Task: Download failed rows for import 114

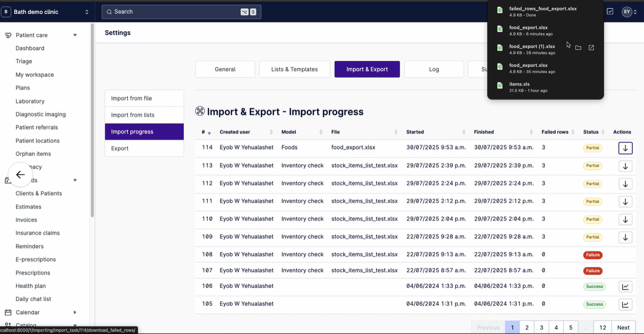Action: pyautogui.click(x=625, y=148)
